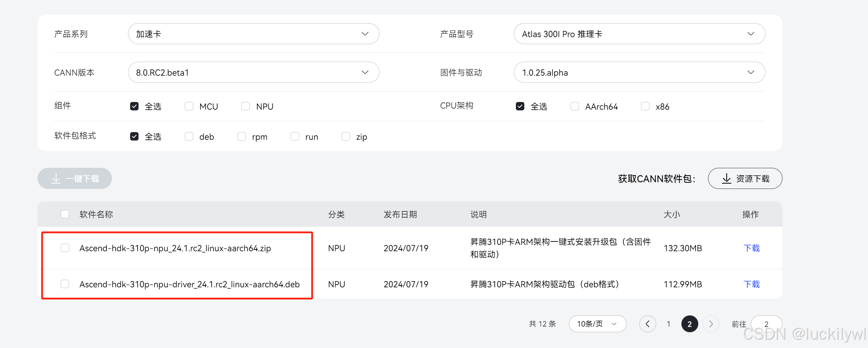Download the Ascend-hdk-310p-npu-driver deb package
The image size is (868, 348).
point(752,284)
